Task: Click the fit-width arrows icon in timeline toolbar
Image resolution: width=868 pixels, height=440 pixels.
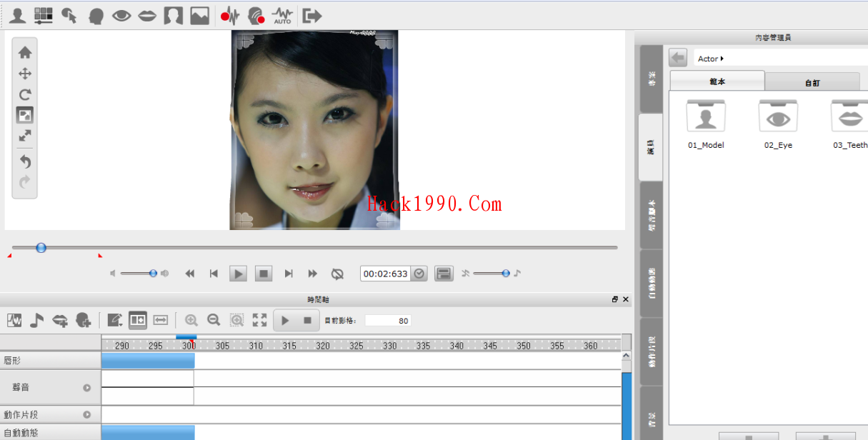Action: [x=161, y=321]
